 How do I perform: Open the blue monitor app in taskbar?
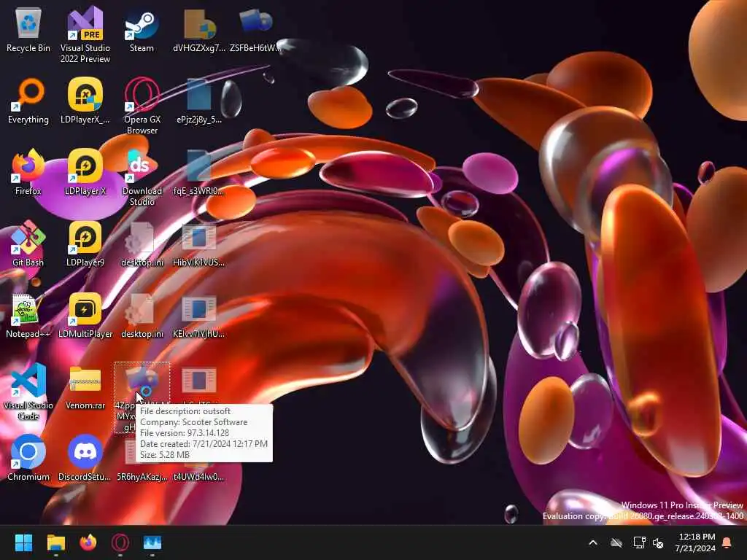point(152,542)
